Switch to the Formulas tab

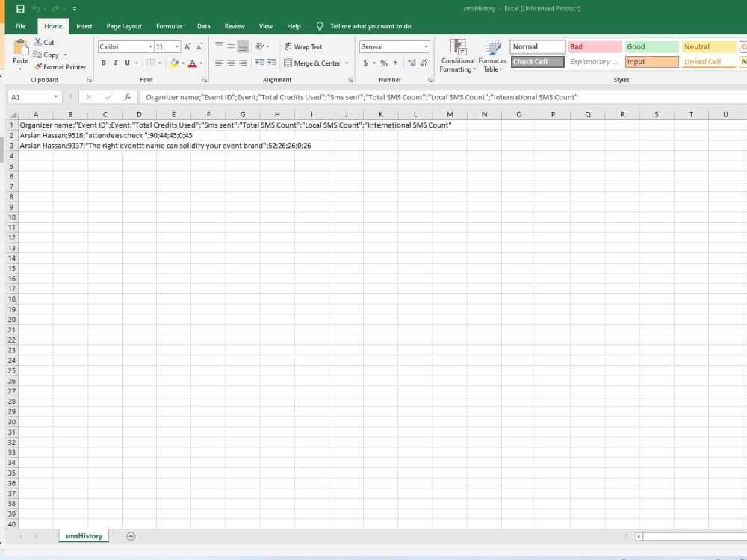pyautogui.click(x=169, y=26)
